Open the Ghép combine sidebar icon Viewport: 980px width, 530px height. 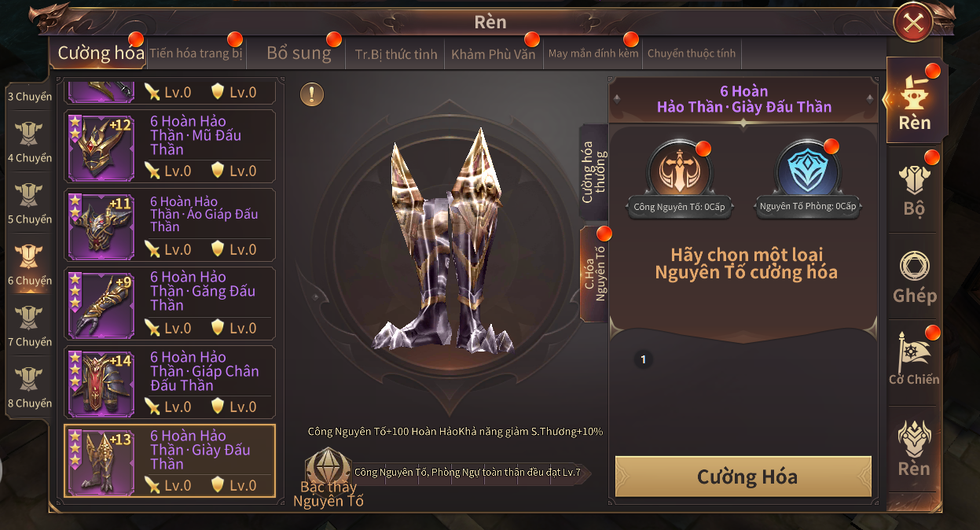click(x=914, y=278)
